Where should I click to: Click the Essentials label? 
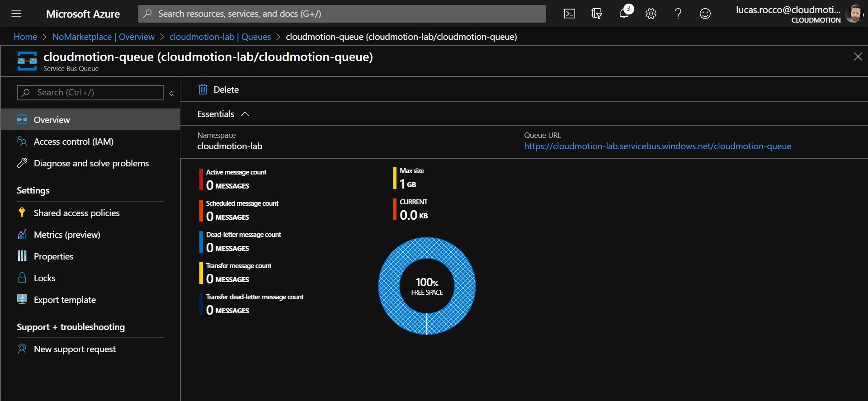pos(216,114)
